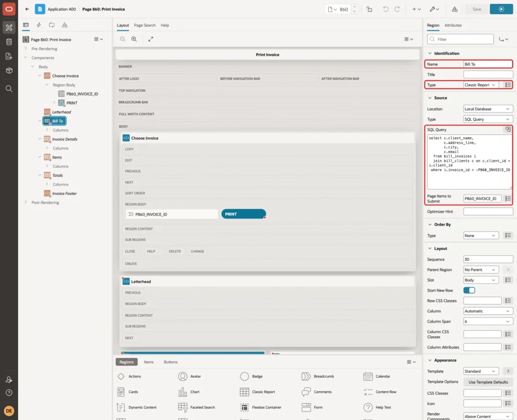Open the Create plus menu
This screenshot has height=420, width=517.
[x=417, y=9]
